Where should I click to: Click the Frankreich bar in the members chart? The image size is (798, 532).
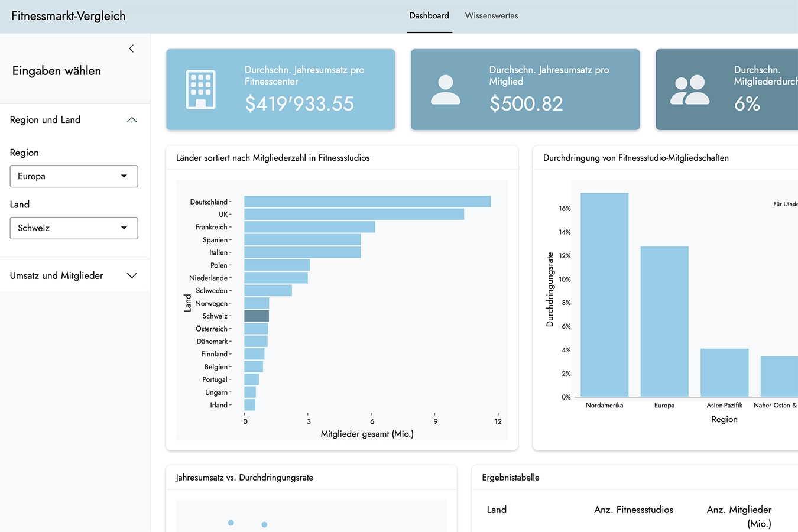coord(309,227)
